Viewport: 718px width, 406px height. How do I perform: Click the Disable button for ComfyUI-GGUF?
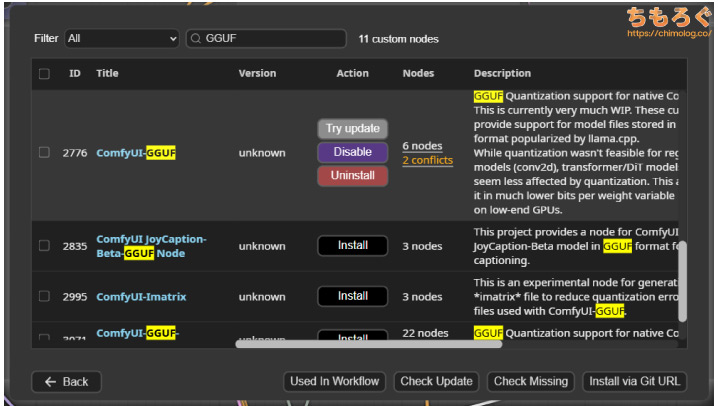(x=353, y=152)
